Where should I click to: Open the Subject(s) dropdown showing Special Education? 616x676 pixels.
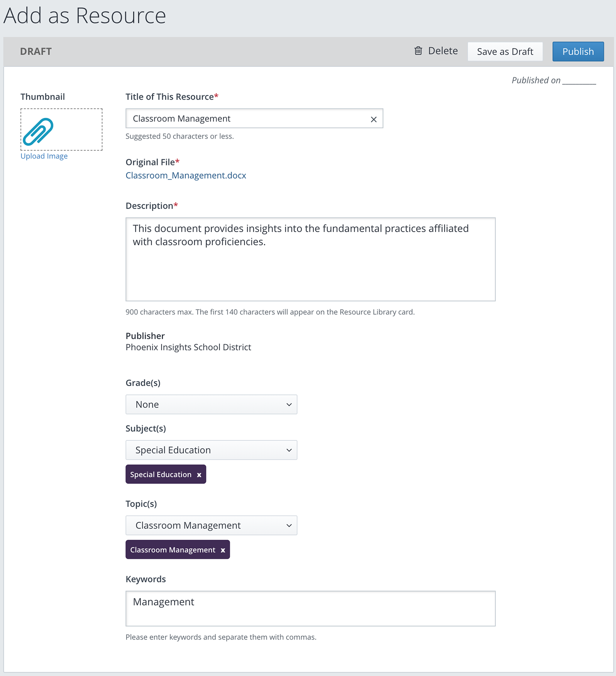click(x=211, y=450)
